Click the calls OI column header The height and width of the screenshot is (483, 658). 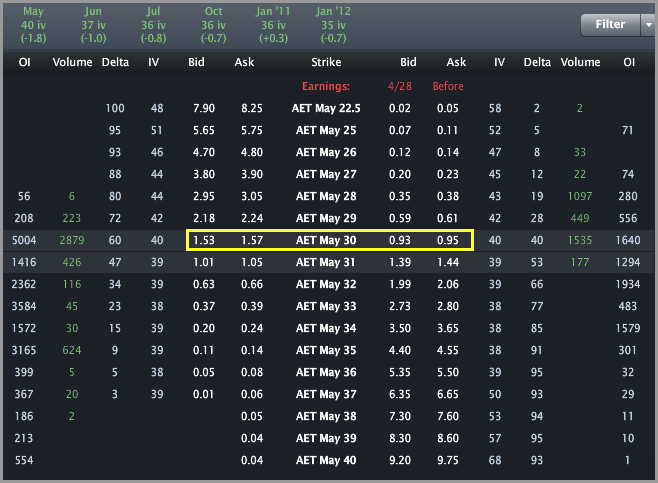coord(24,62)
